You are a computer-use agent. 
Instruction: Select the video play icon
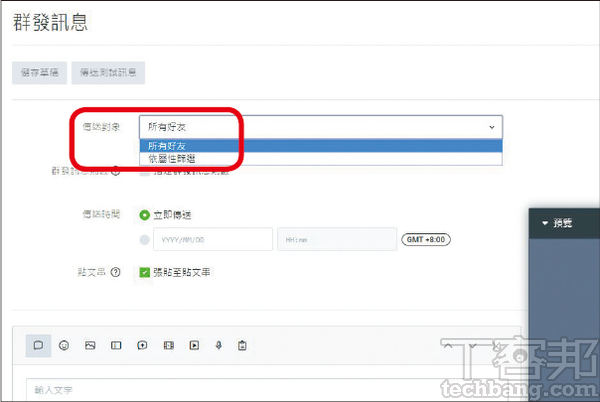(194, 345)
